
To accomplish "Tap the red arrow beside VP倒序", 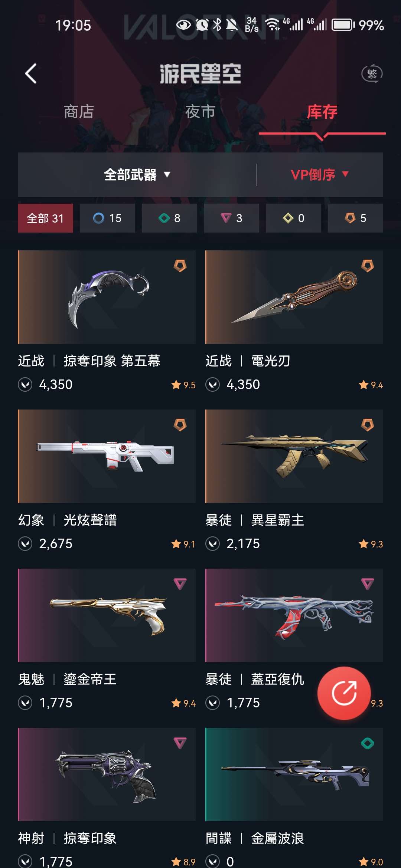I will click(x=345, y=174).
